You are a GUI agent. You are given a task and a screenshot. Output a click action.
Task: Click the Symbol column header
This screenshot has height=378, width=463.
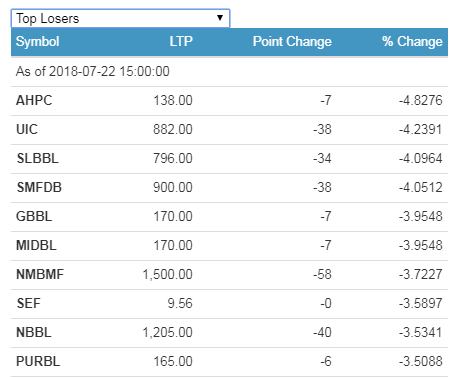37,42
